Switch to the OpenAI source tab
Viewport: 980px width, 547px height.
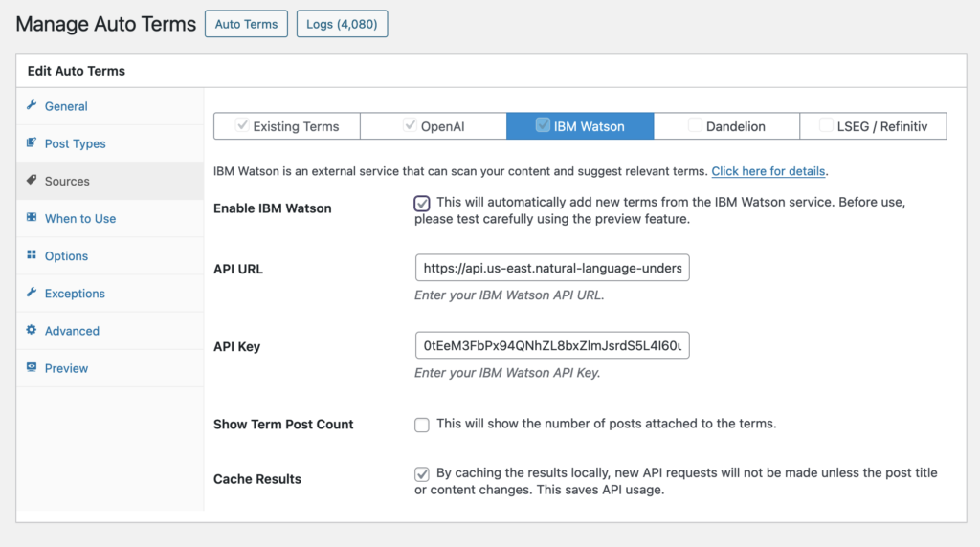tap(434, 126)
